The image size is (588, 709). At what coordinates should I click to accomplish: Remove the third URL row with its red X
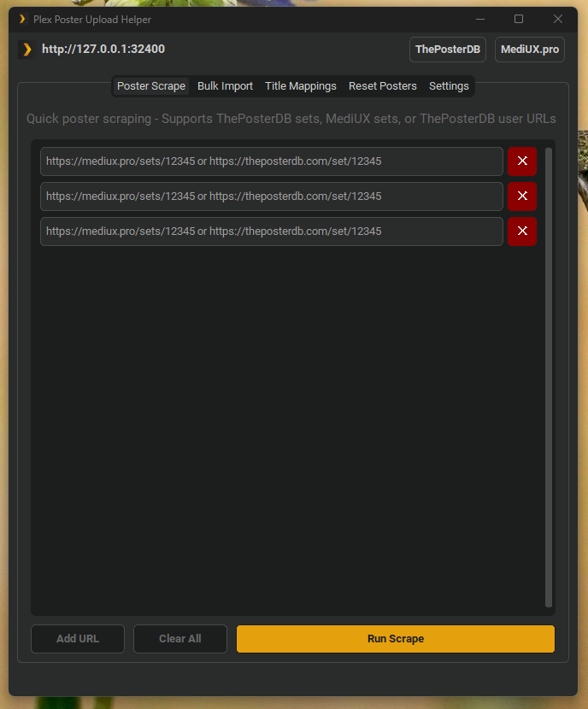[x=522, y=231]
